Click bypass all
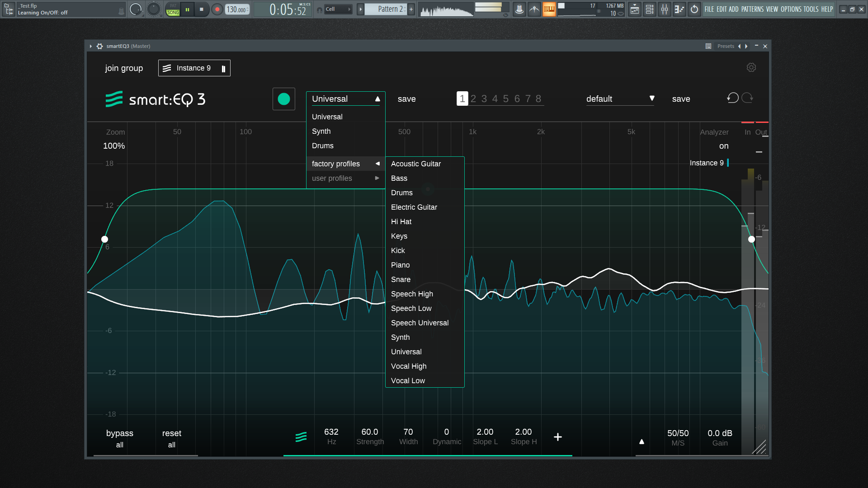Viewport: 868px width, 488px height. (x=120, y=438)
